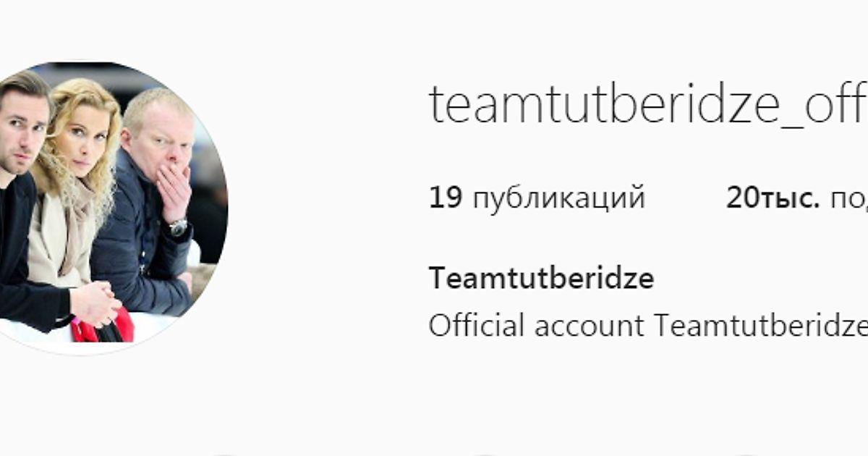Open the middle story highlight circle at bottom

[x=483, y=453]
